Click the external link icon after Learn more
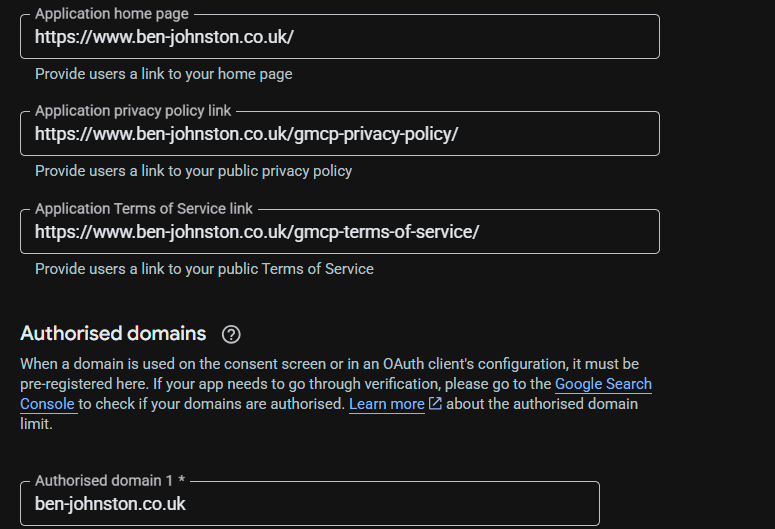Viewport: 775px width, 529px height. (435, 403)
